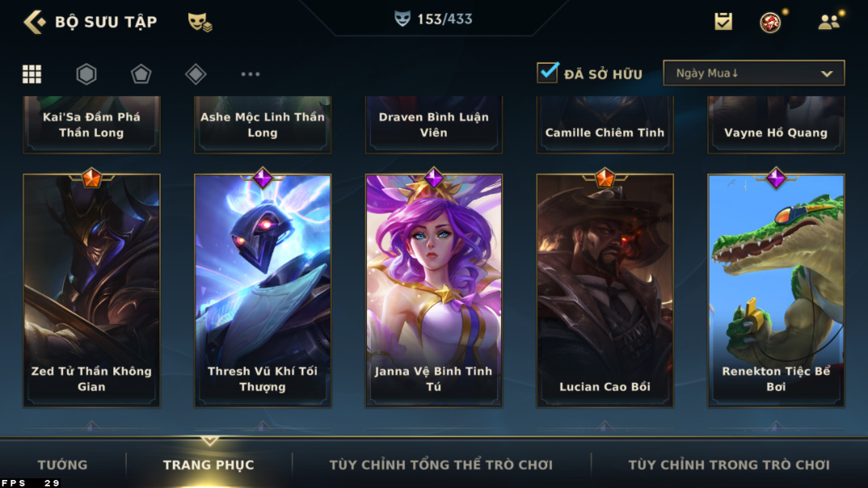868x488 pixels.
Task: Click the Draven Bình Luận Viên skin card
Action: pos(433,124)
